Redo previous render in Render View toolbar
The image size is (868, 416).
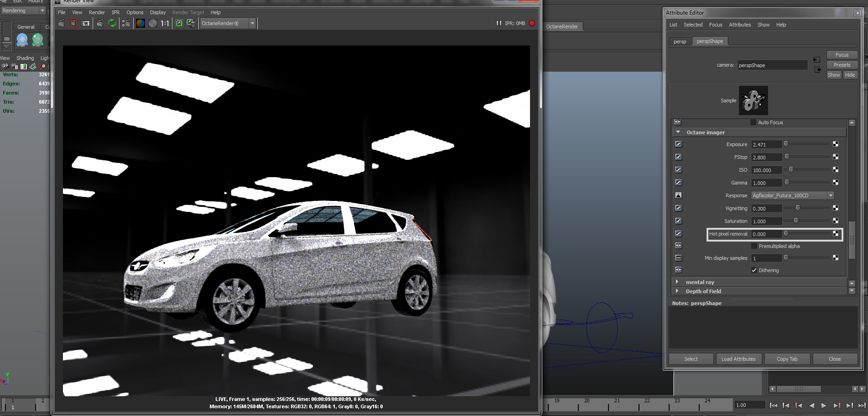(x=61, y=23)
